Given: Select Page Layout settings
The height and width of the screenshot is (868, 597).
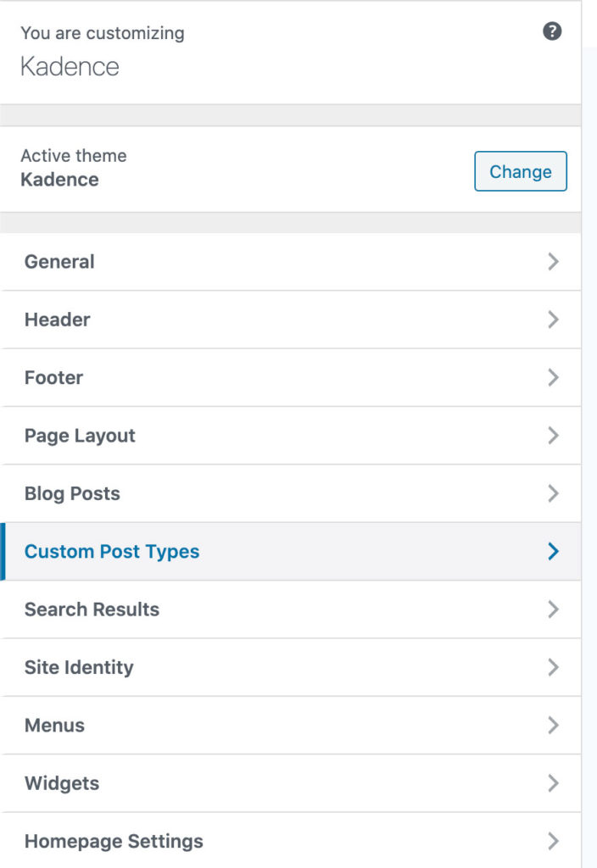Looking at the screenshot, I should click(290, 436).
